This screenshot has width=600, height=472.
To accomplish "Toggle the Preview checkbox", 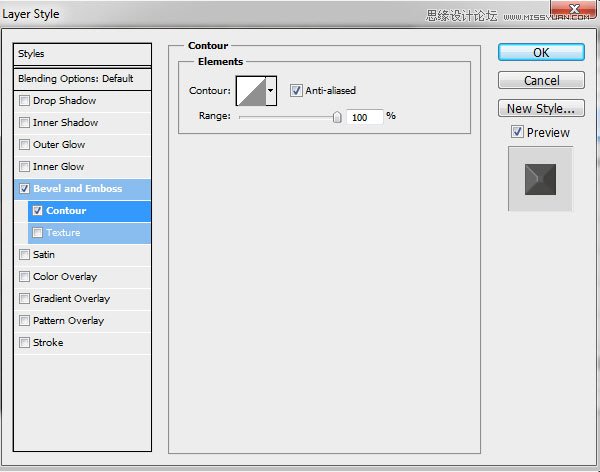I will click(x=517, y=132).
